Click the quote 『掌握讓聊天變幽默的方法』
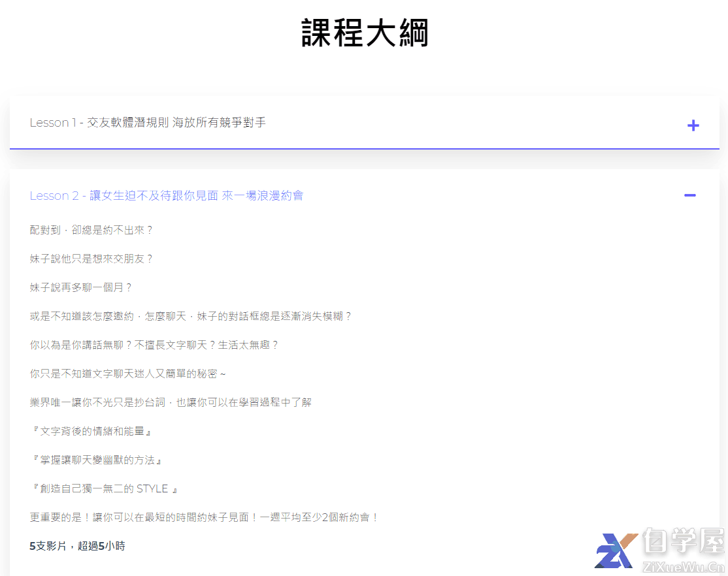Screen dimensions: 728x576 [96, 460]
